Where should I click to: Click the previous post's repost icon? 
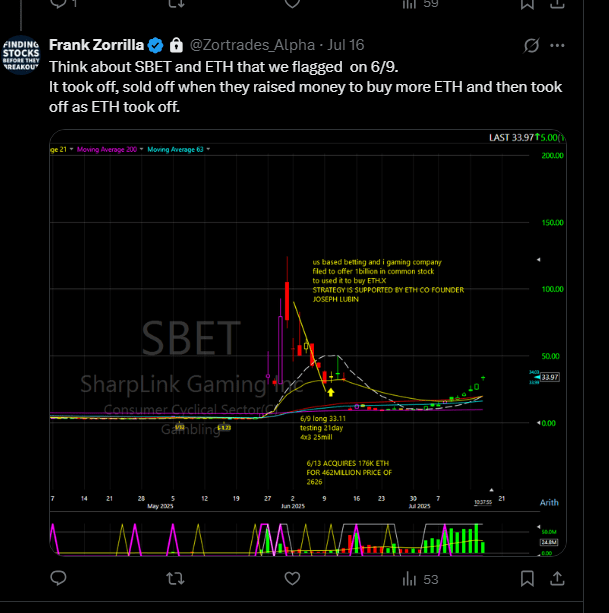(176, 4)
